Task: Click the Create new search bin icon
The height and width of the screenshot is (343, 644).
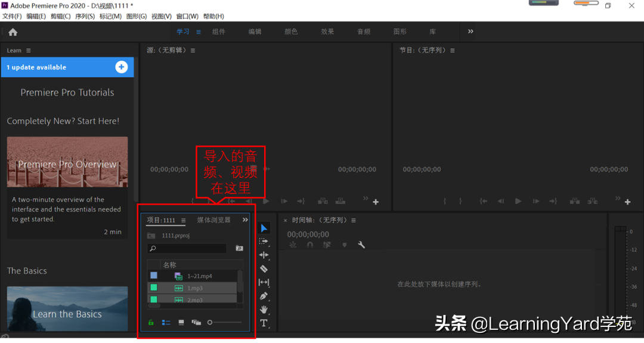Action: 240,248
